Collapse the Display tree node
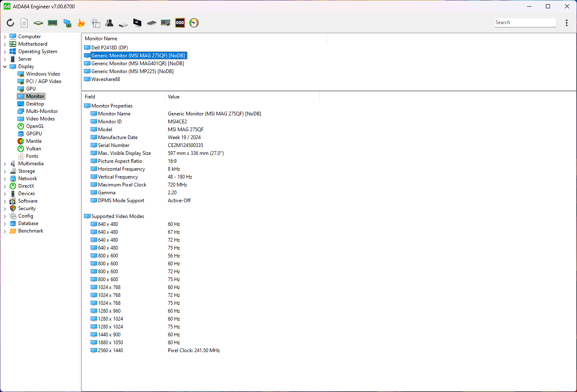577x392 pixels. (5, 66)
